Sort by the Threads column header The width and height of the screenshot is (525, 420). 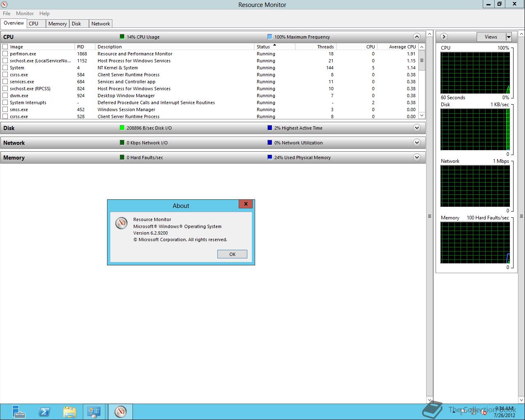316,47
